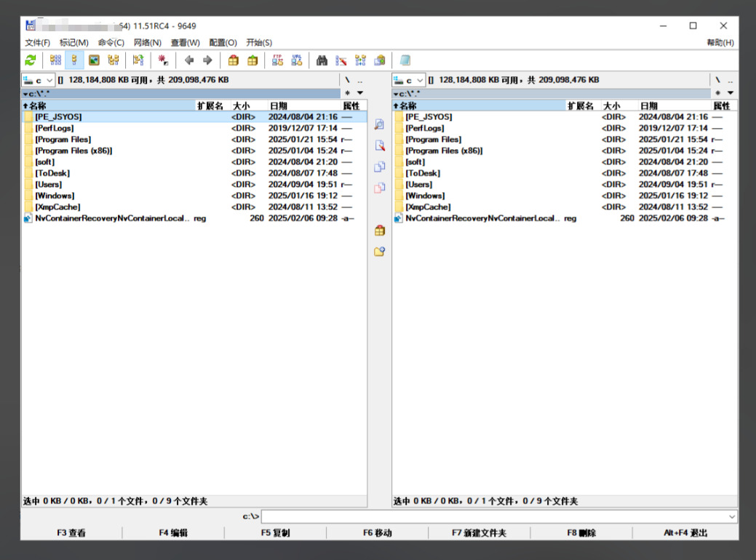The image size is (756, 560).
Task: Switch to thumbnail view via picture icon
Action: [x=94, y=60]
